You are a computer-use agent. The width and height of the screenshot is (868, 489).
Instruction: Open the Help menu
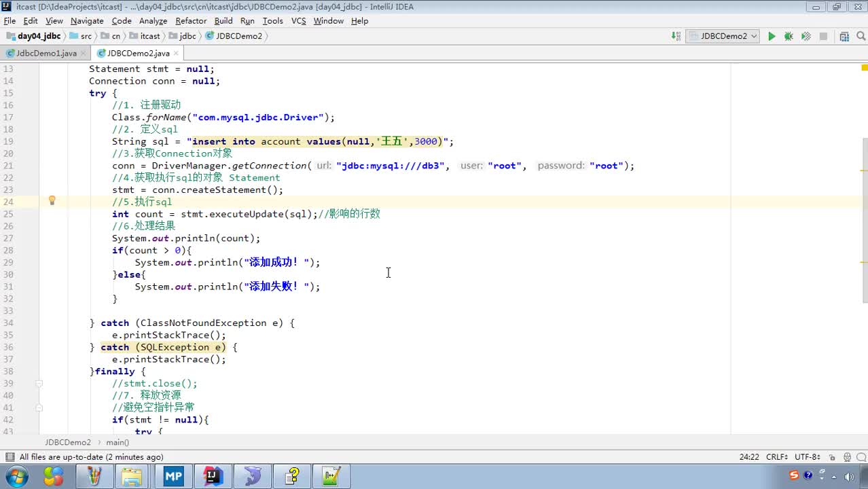359,21
